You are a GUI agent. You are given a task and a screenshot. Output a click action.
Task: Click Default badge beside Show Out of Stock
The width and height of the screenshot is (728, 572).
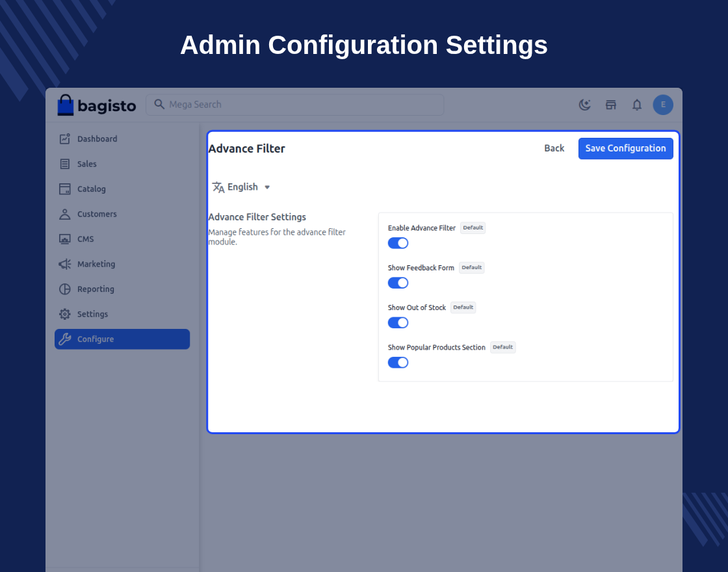463,308
